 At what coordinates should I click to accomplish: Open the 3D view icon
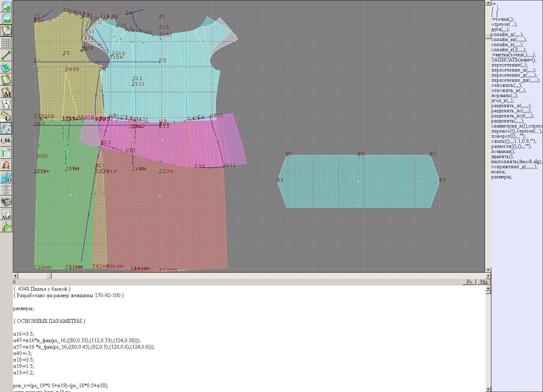point(6,178)
